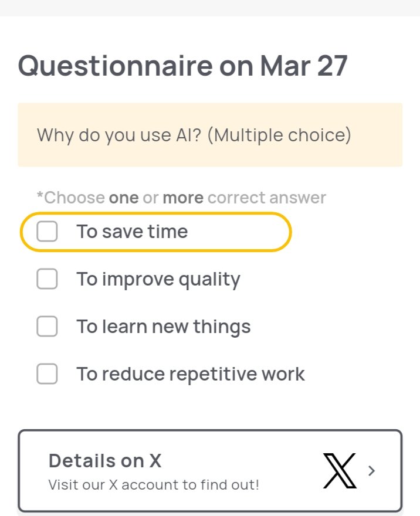Click the right chevron beside the X logo

pyautogui.click(x=371, y=470)
